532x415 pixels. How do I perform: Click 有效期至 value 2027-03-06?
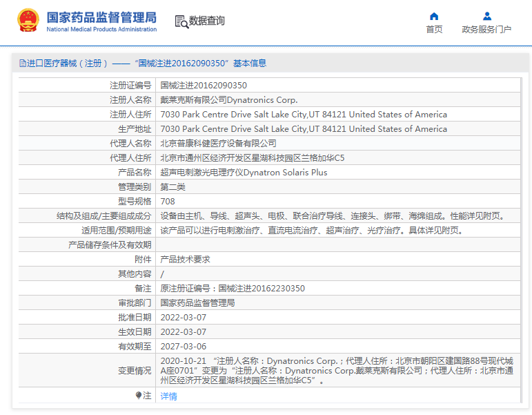click(x=184, y=347)
